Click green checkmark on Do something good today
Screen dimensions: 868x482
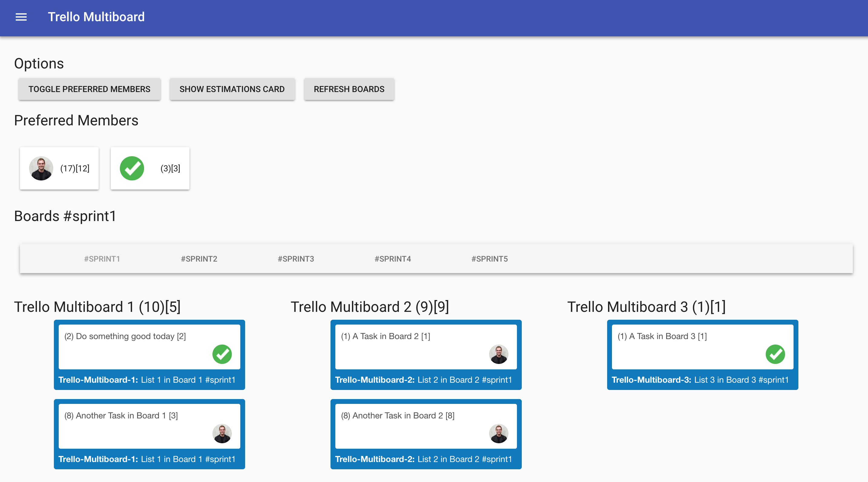[x=222, y=354]
